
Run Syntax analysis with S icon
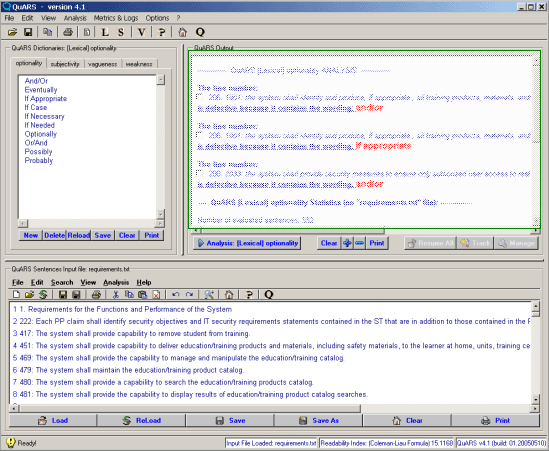tap(121, 33)
